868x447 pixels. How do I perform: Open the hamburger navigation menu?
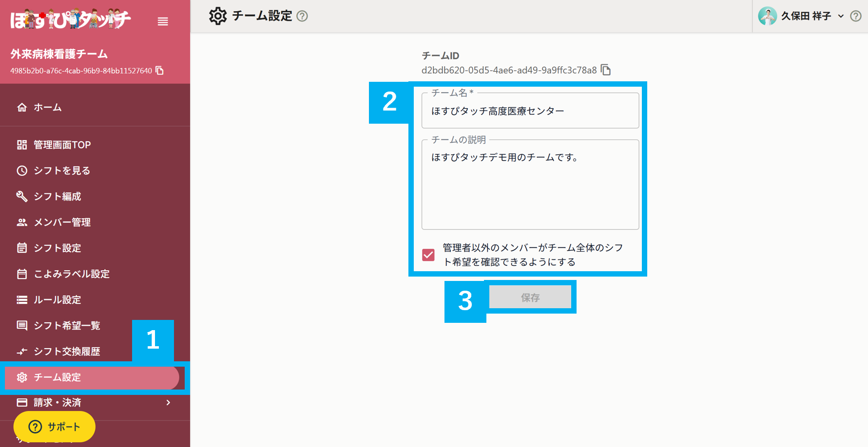point(163,21)
